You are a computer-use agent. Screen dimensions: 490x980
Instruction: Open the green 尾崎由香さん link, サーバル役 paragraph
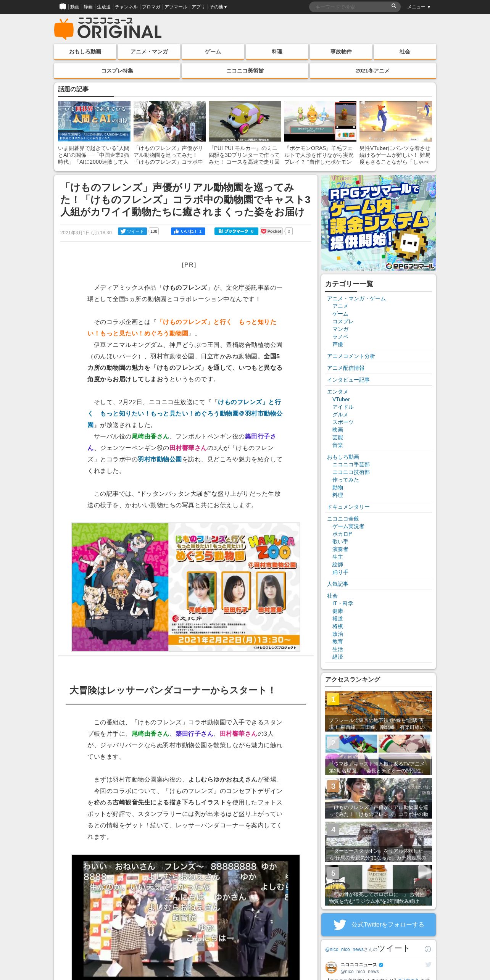coord(150,436)
